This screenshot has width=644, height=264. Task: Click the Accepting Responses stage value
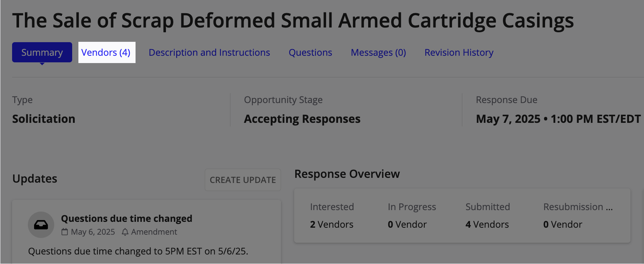tap(302, 119)
